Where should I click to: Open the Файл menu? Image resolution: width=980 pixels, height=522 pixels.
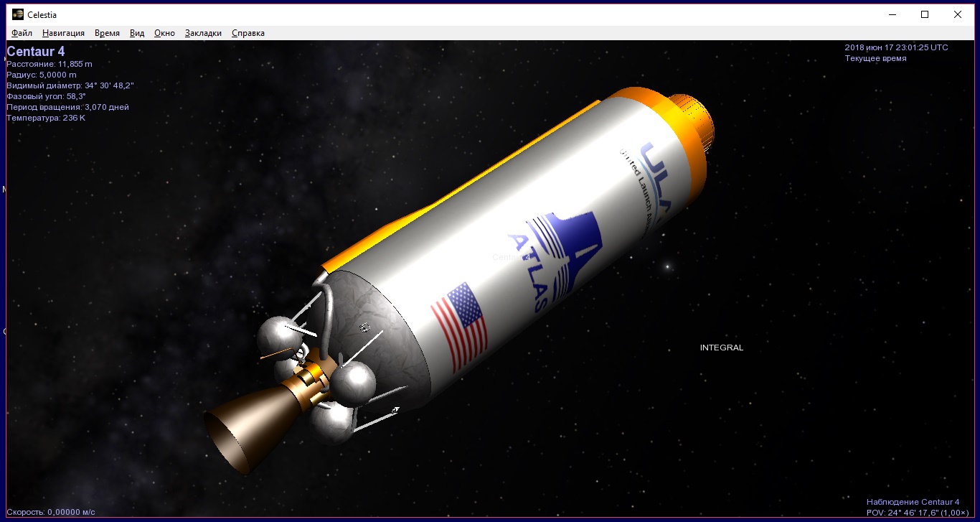pos(22,33)
